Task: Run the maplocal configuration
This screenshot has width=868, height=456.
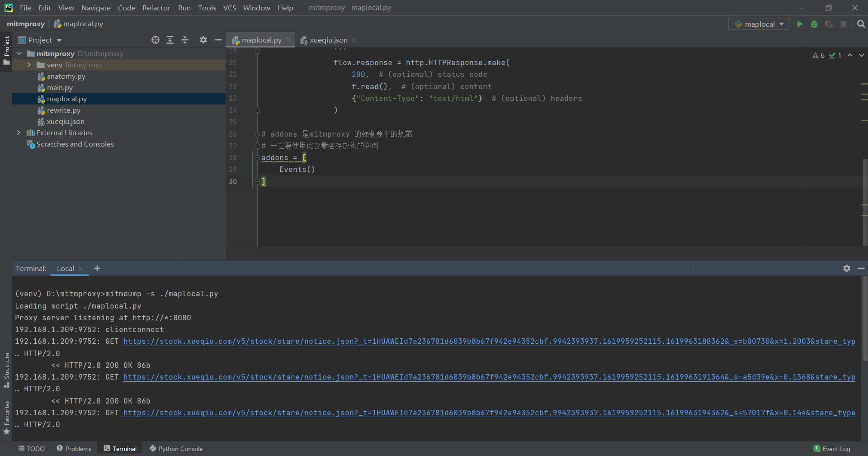Action: (800, 24)
